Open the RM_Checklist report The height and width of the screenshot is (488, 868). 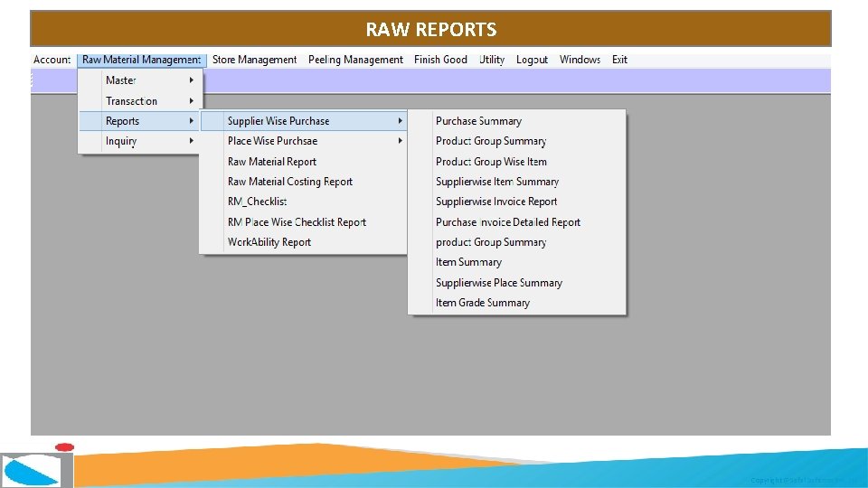[x=304, y=202]
